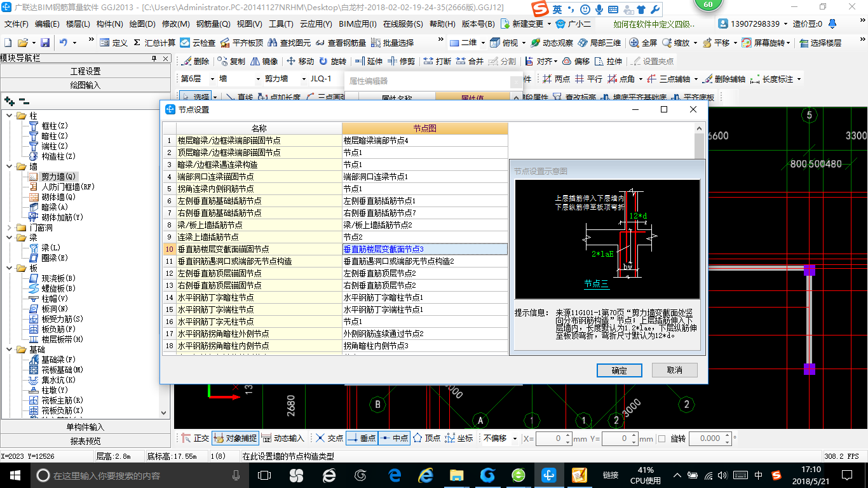This screenshot has height=488, width=868.
Task: Expand the 门窗洞 tree node
Action: pyautogui.click(x=8, y=227)
